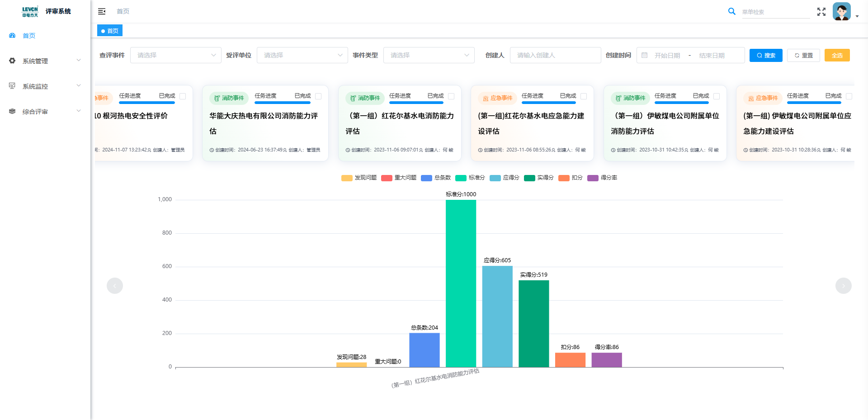Click the 搜索 button
This screenshot has width=868, height=420.
coord(766,55)
